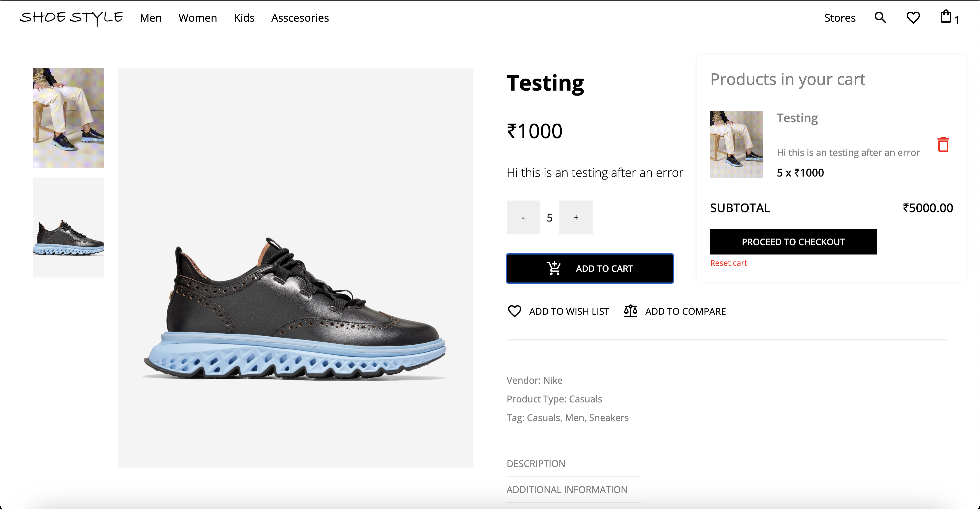Expand the Description section
Screen dimensions: 980x509
click(536, 463)
